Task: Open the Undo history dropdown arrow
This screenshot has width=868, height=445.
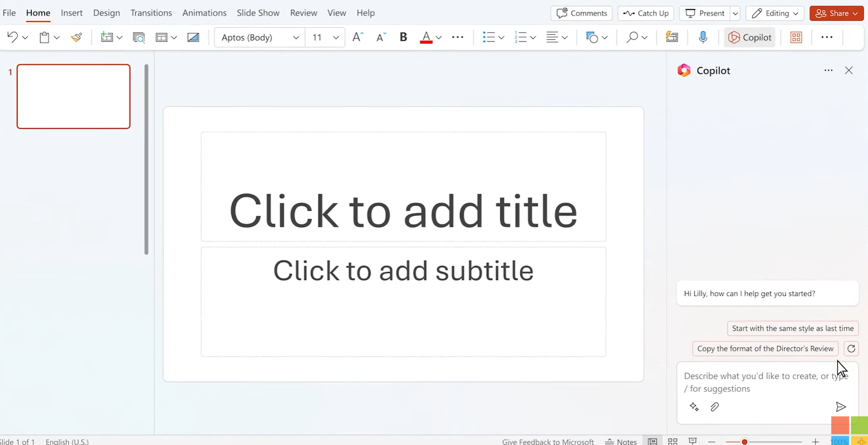Action: [25, 37]
